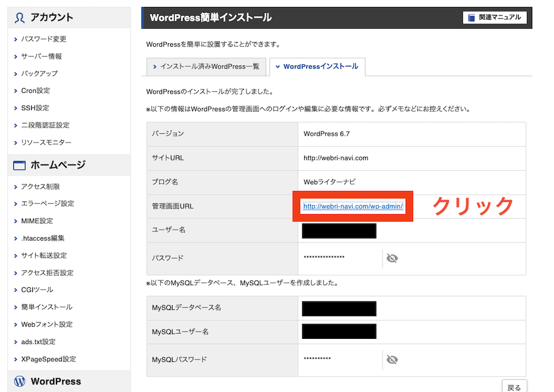Screen dimensions: 554x392
Task: Open MIME設定 in sidebar
Action: tap(37, 221)
